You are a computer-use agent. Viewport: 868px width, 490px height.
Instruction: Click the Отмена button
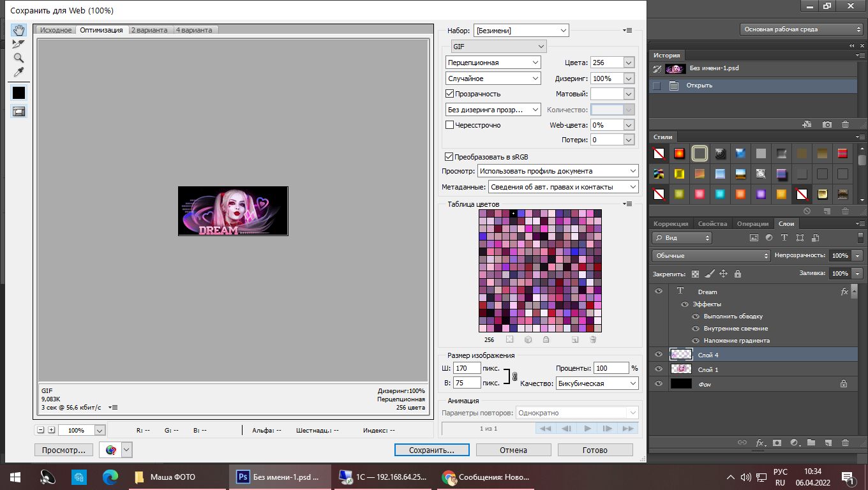(x=513, y=450)
